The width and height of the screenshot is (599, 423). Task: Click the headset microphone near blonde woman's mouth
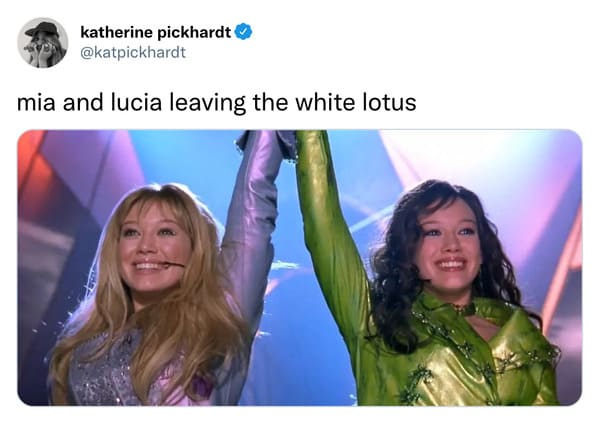coord(168,264)
